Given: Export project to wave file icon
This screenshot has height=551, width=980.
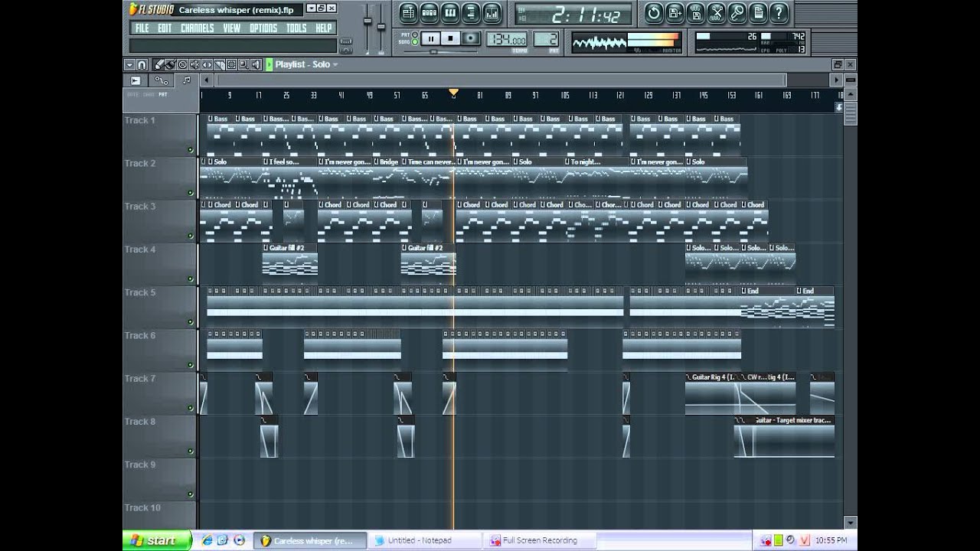Looking at the screenshot, I should (695, 12).
